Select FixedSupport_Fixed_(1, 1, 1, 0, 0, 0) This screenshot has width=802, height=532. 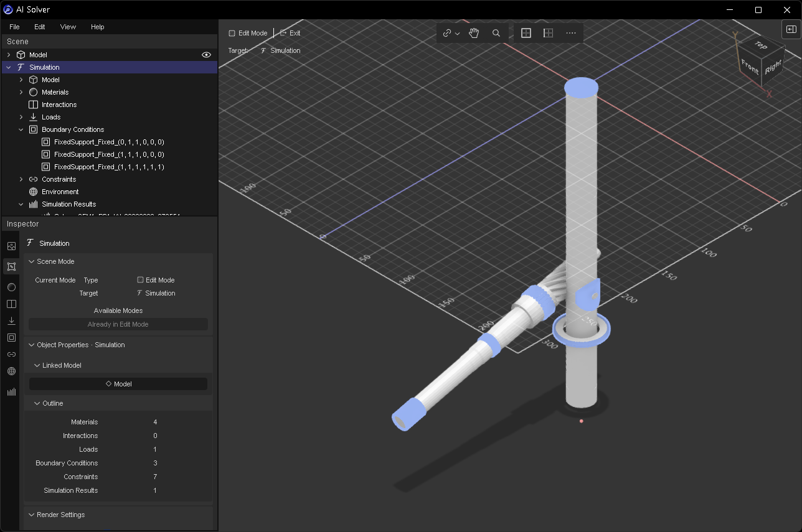tap(110, 154)
